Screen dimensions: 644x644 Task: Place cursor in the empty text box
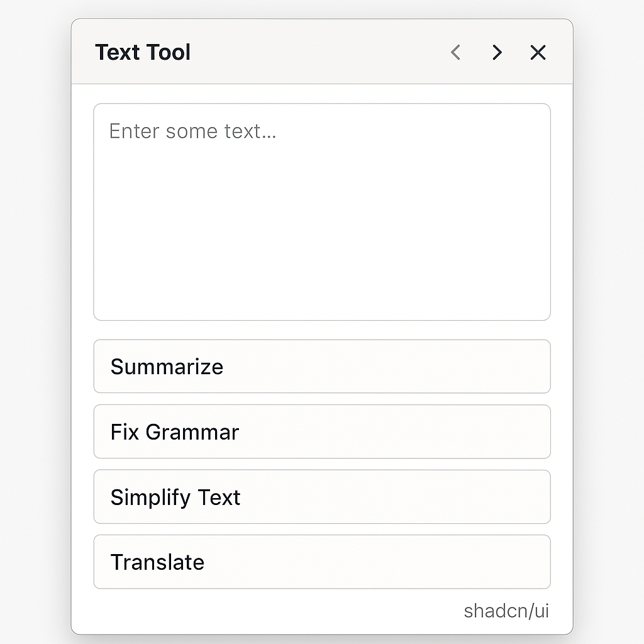tap(321, 226)
